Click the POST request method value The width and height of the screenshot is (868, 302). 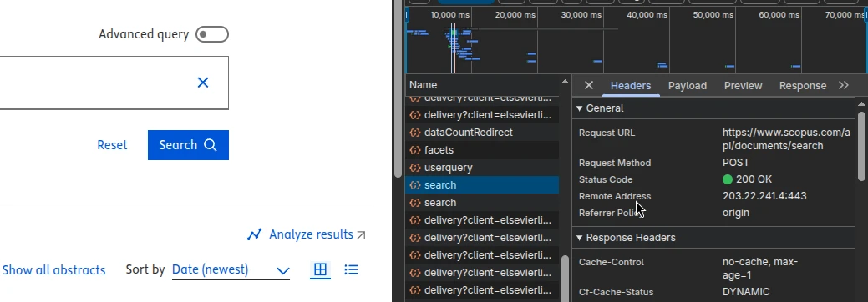point(736,163)
